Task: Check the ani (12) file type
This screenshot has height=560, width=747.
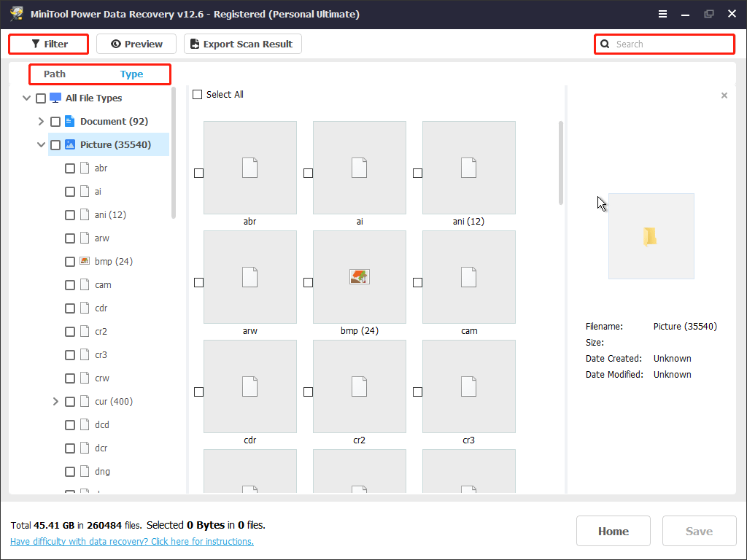Action: [x=69, y=214]
